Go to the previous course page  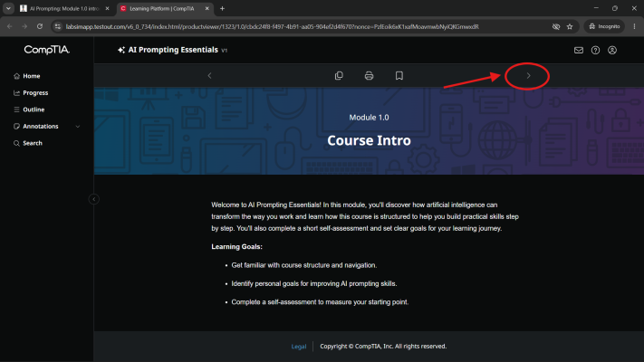coord(209,75)
